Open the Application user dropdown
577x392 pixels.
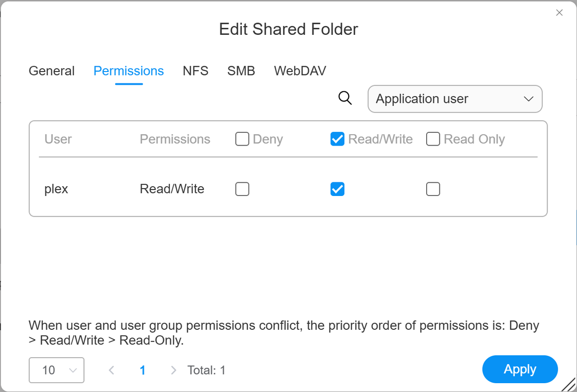coord(455,98)
